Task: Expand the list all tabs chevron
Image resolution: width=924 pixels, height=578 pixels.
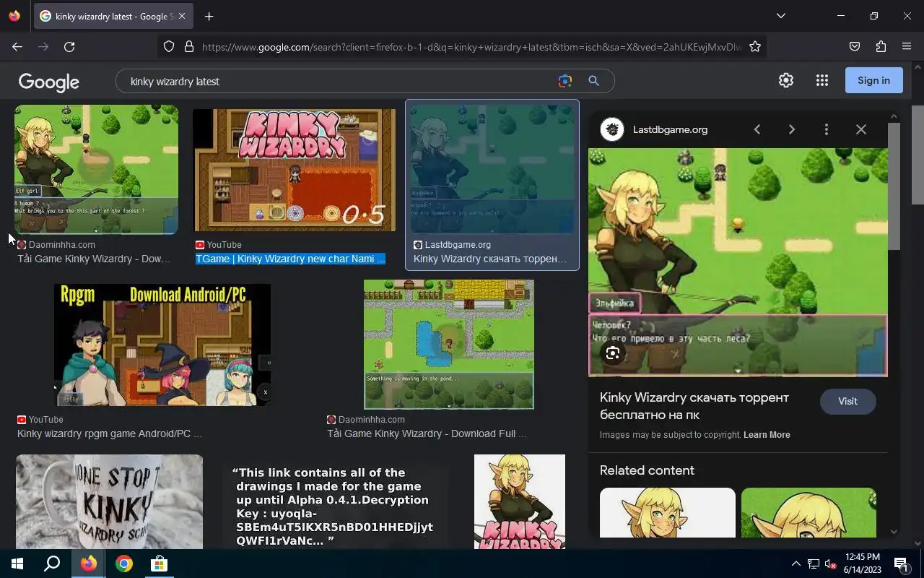Action: tap(780, 16)
